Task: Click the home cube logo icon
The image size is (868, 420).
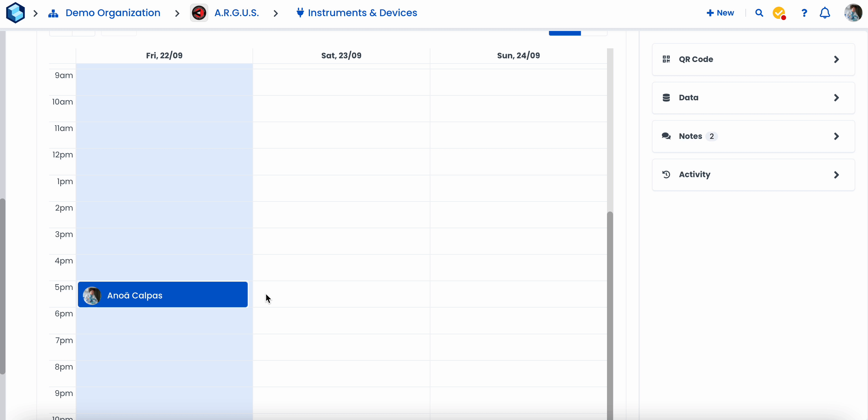Action: tap(15, 13)
